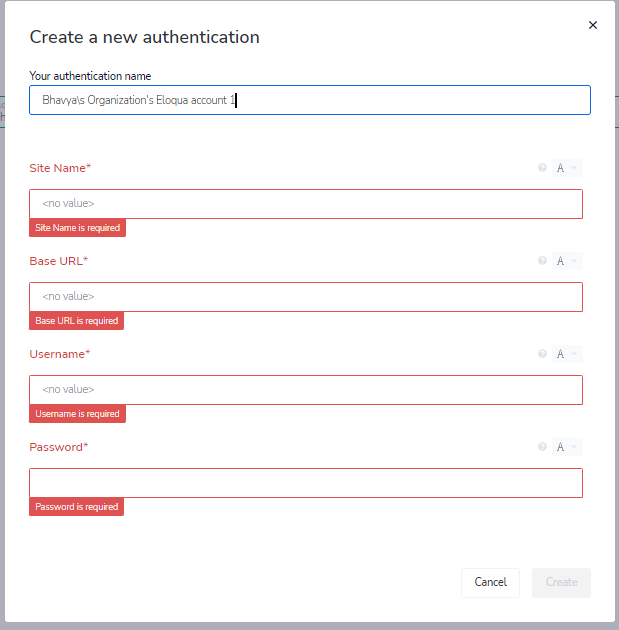Click the help icon next to Username
The width and height of the screenshot is (619, 630).
tap(542, 354)
